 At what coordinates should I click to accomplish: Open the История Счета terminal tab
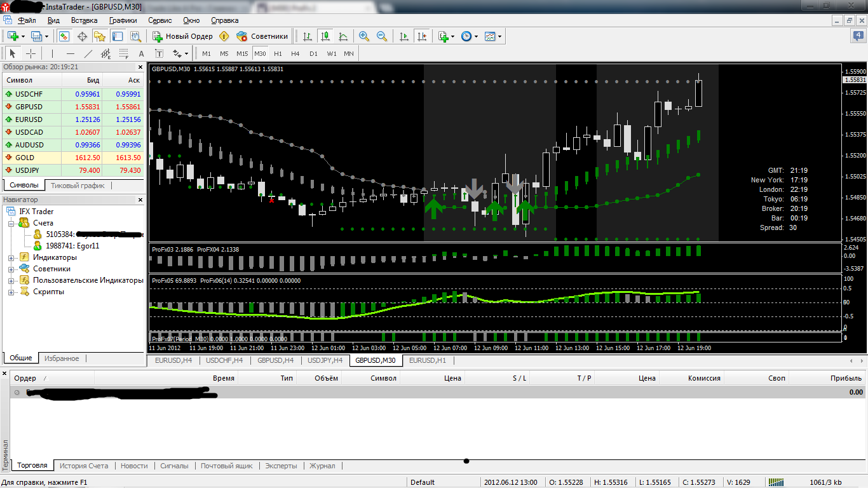pos(84,466)
